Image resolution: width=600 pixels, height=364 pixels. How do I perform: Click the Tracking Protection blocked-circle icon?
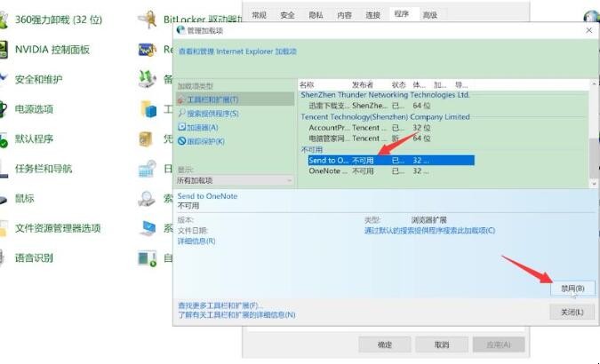181,141
